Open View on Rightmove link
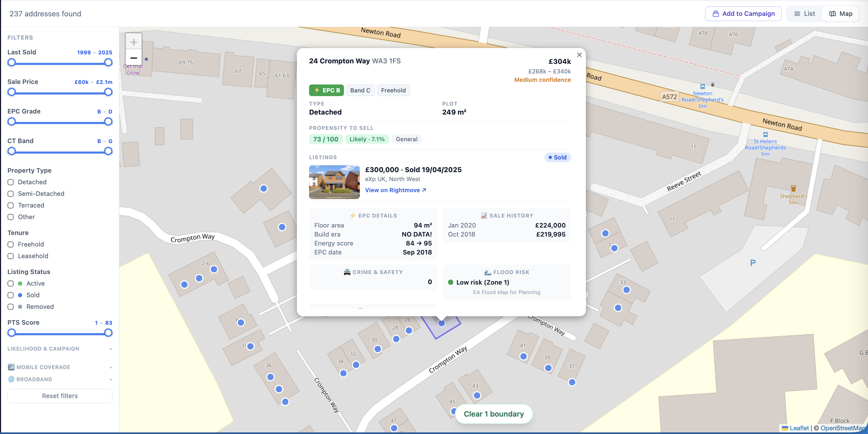Screen dimensions: 868x434 (396, 190)
